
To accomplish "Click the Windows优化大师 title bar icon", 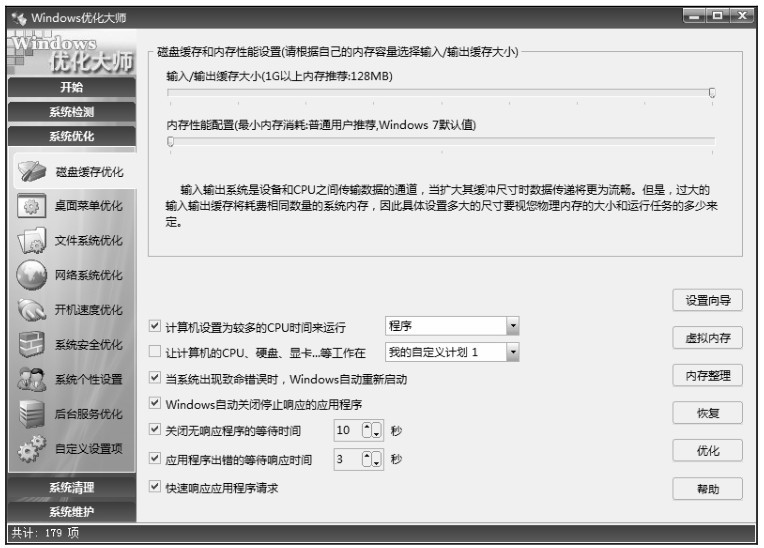I will [x=19, y=19].
